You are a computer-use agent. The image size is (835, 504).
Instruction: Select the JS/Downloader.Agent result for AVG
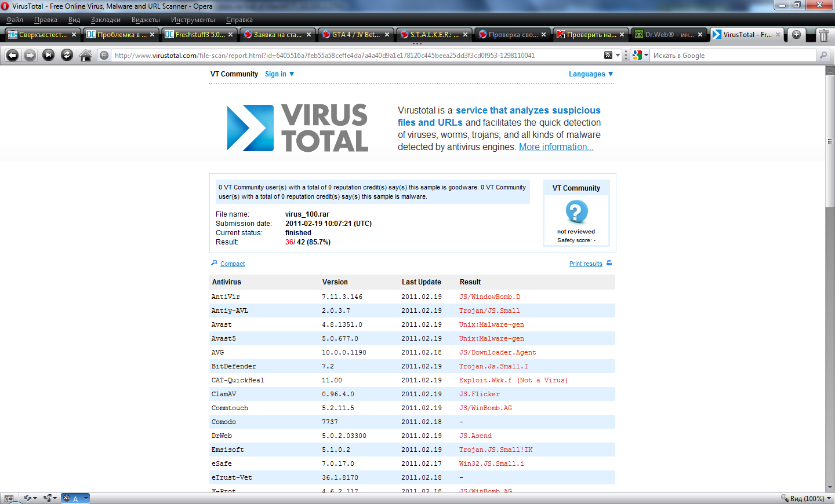tap(498, 352)
